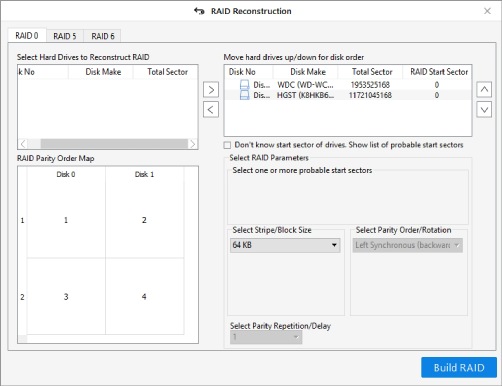Click the RAID Start Sector column header
This screenshot has width=502, height=386.
point(438,72)
